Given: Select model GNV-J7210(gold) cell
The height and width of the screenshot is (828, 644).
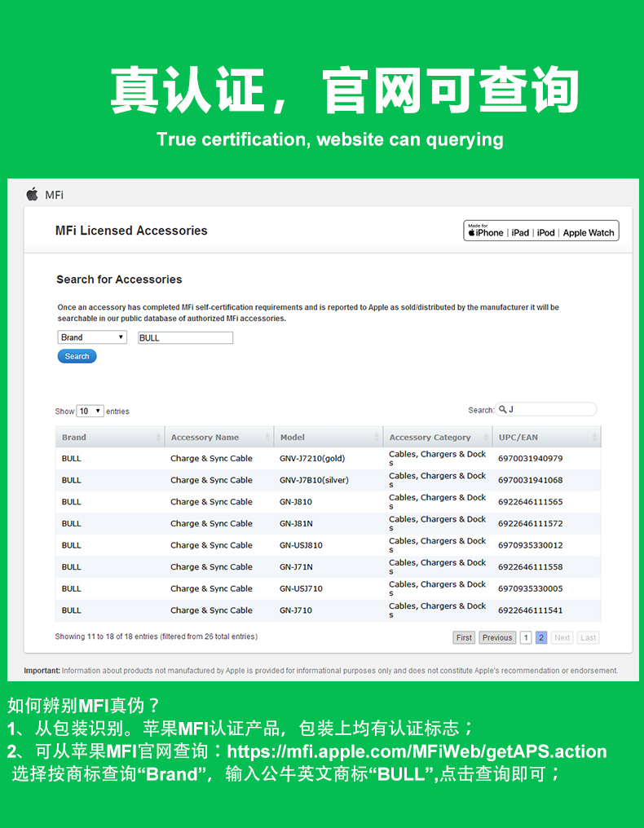Looking at the screenshot, I should [312, 458].
